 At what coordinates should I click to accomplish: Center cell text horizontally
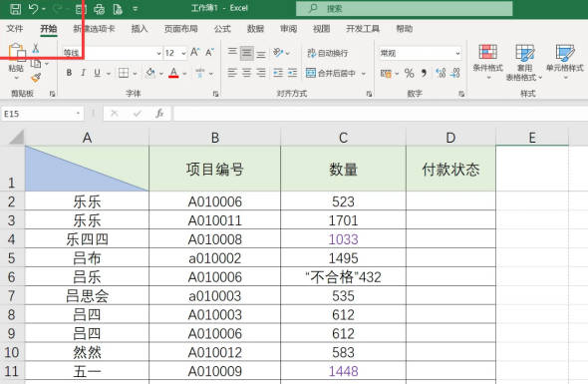pos(246,73)
